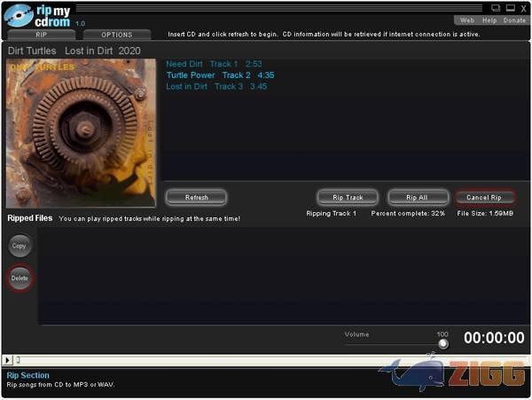This screenshot has height=400, width=532.
Task: Click the Volume slider knob
Action: [x=442, y=344]
